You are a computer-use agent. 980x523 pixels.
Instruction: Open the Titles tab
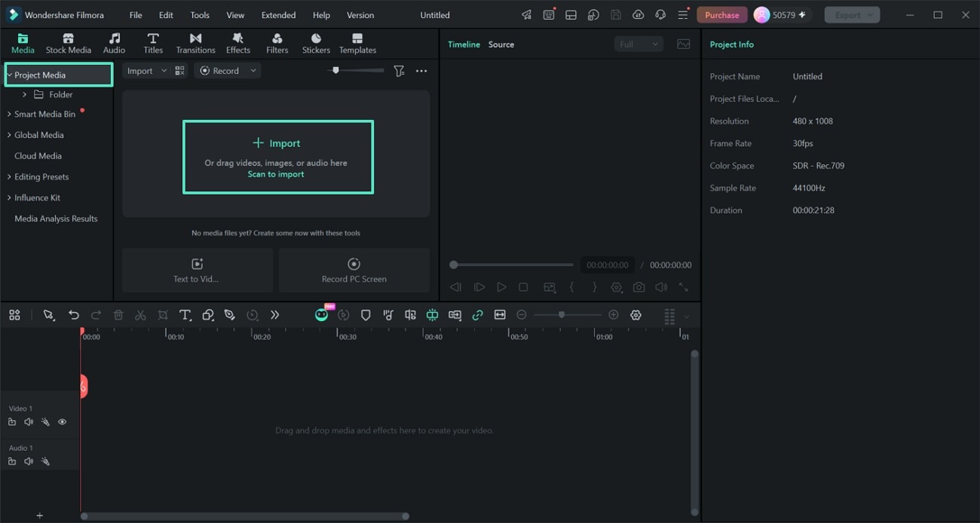pos(153,44)
